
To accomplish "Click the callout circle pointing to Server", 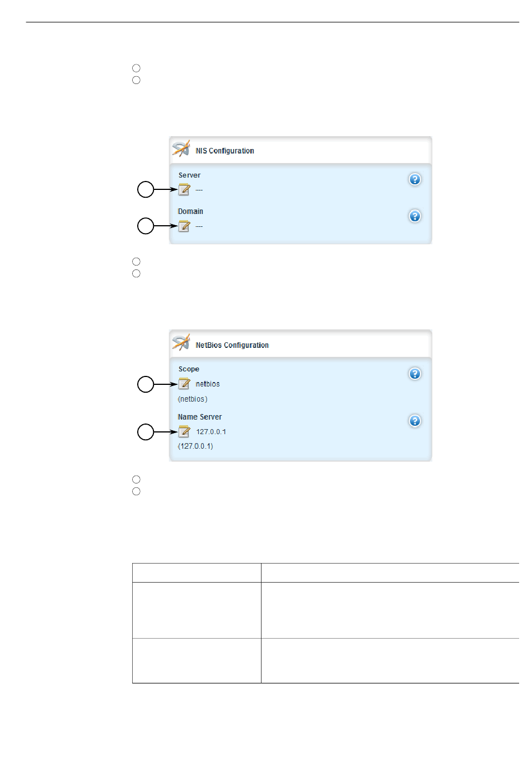I will click(x=146, y=189).
